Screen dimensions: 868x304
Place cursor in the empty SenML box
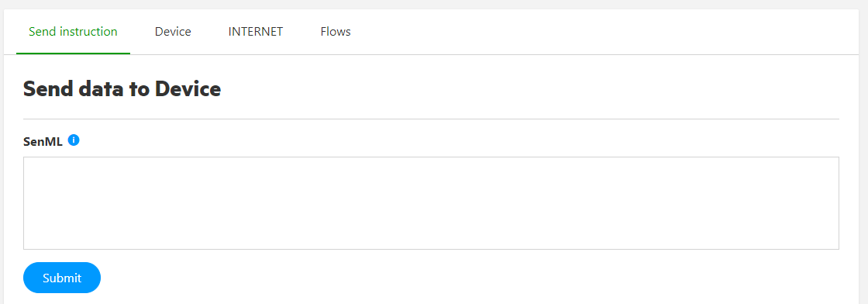click(x=431, y=203)
